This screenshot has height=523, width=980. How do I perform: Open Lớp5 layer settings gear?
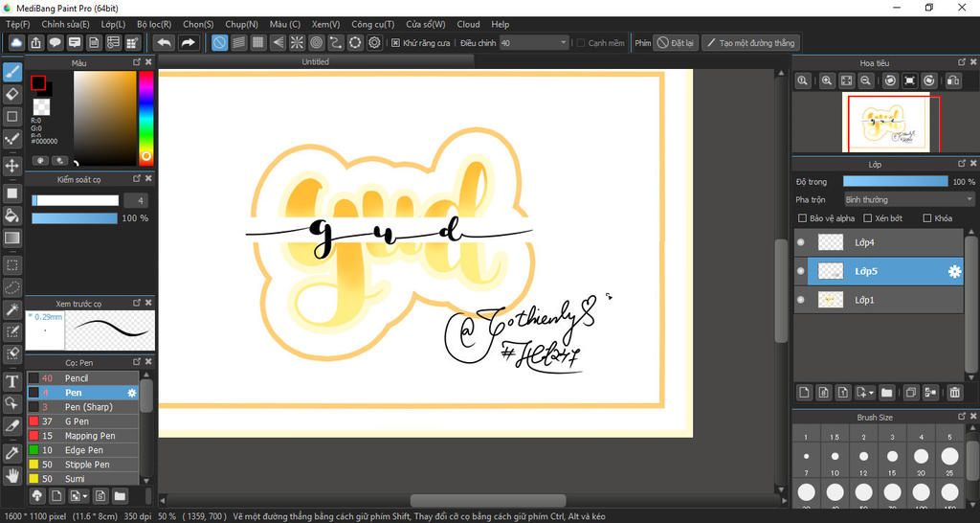(x=954, y=271)
